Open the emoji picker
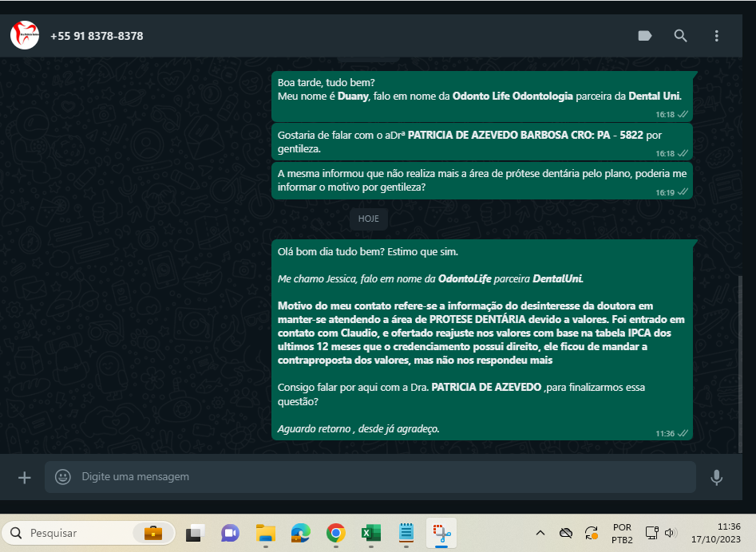 (63, 477)
